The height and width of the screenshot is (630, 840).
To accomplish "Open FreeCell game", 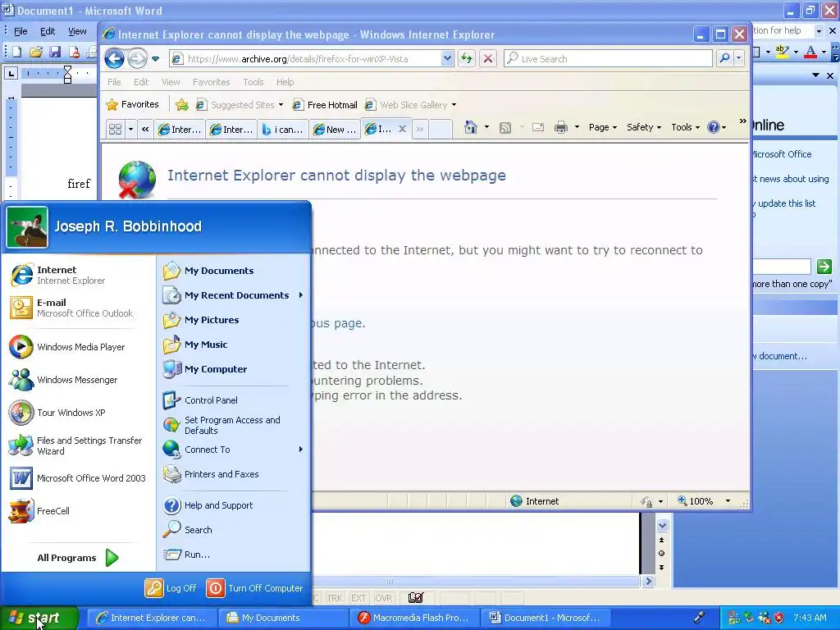I will point(79,511).
